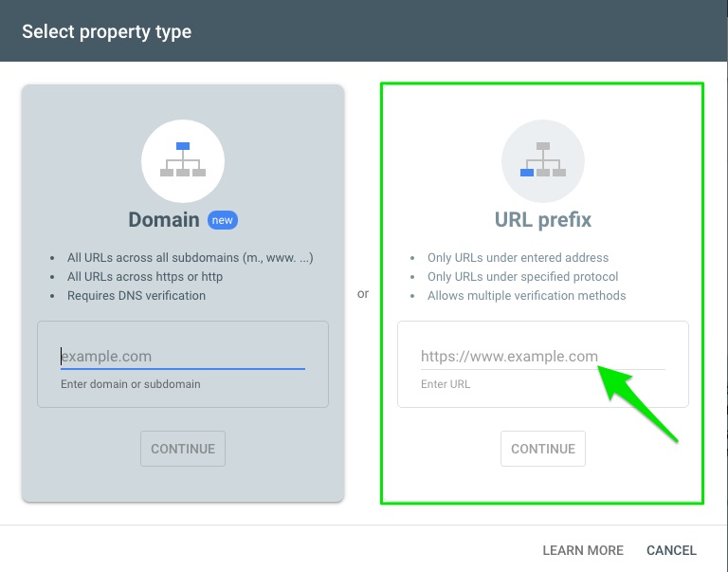Click the 'Select property type' dialog title
728x572 pixels.
click(x=106, y=31)
